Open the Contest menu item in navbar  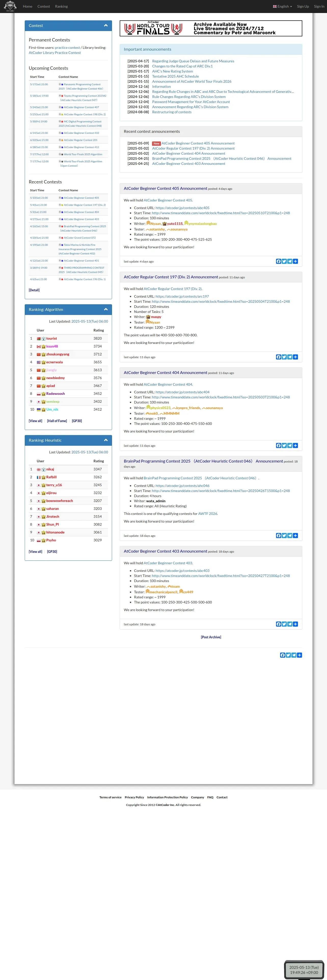[43, 6]
